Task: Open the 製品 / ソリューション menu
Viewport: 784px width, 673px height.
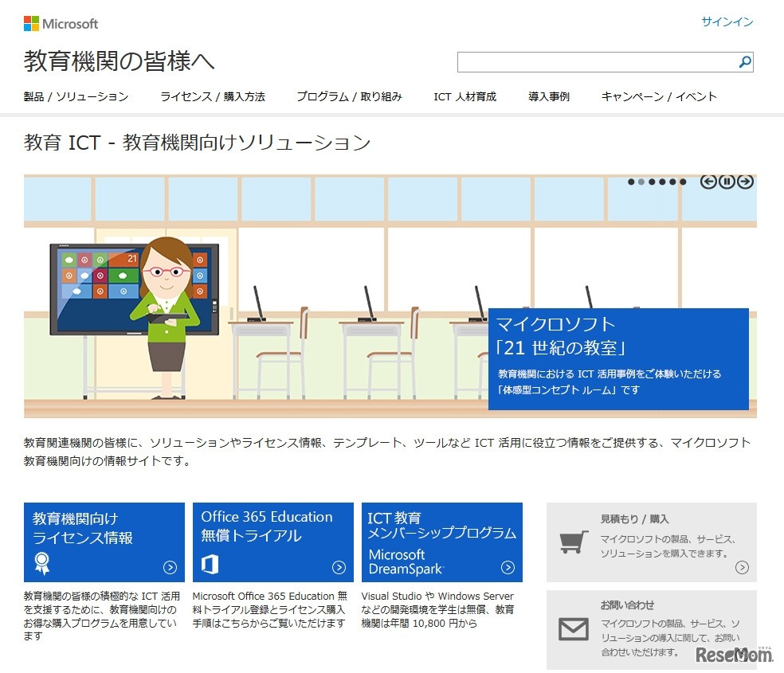Action: click(x=76, y=96)
